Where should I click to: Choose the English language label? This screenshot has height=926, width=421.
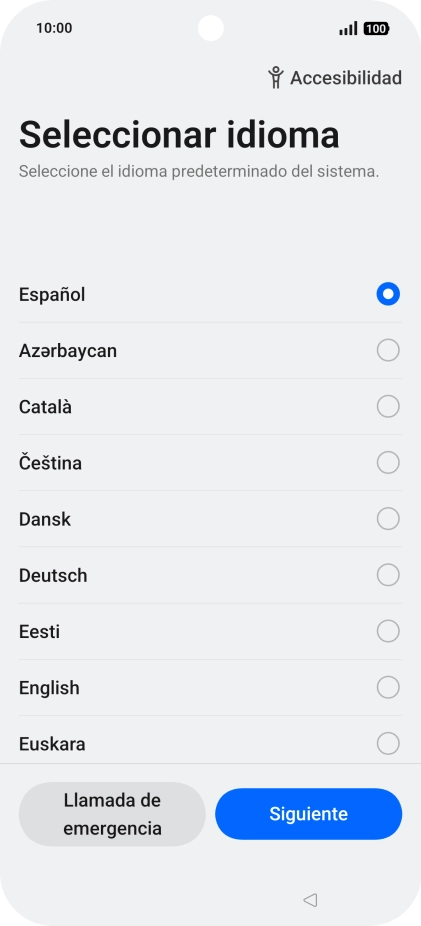point(49,688)
